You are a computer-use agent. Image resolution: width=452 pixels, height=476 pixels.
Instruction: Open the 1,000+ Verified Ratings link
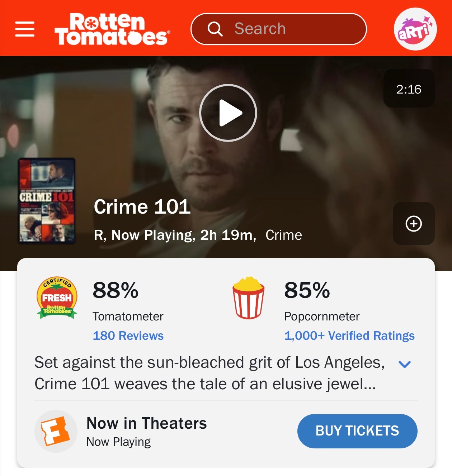pos(349,336)
